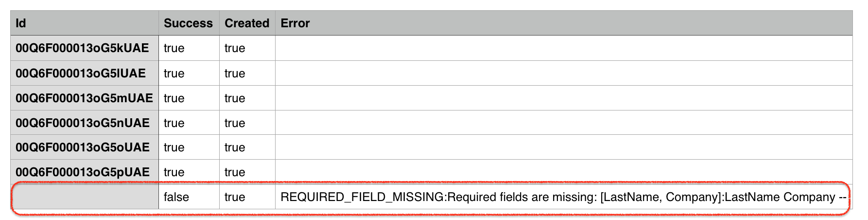Image resolution: width=868 pixels, height=220 pixels.
Task: Click the Error column header
Action: click(564, 23)
